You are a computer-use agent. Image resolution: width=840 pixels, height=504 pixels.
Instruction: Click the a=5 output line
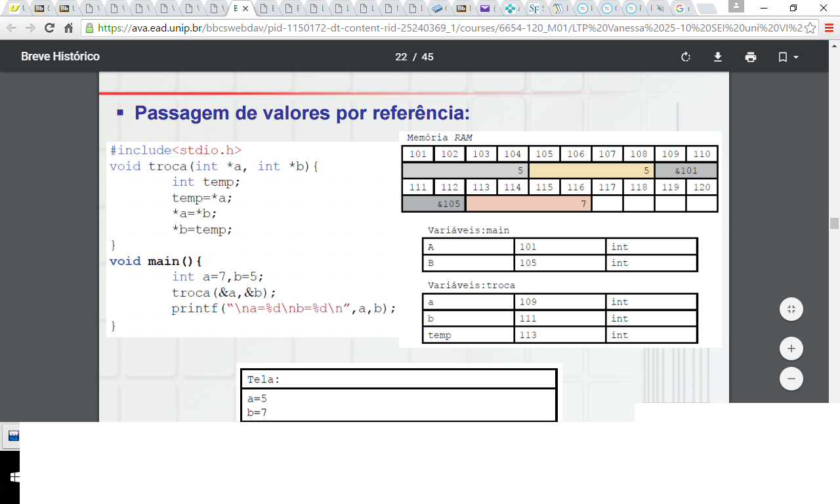click(x=257, y=398)
